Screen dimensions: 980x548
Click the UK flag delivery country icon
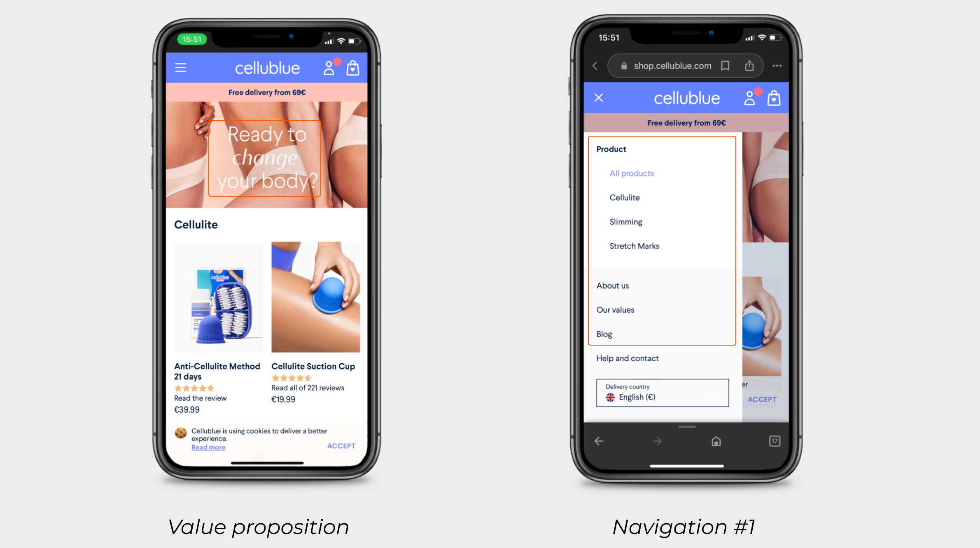click(x=610, y=397)
